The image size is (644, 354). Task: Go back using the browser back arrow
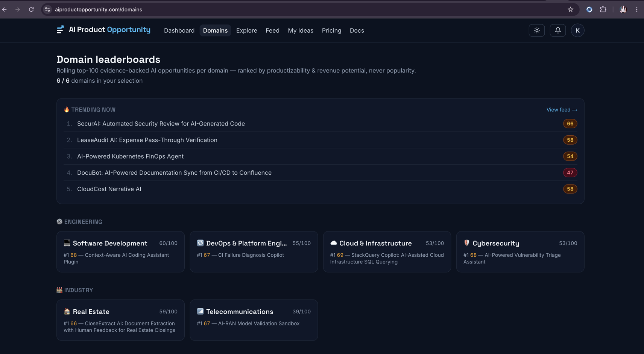coord(5,9)
